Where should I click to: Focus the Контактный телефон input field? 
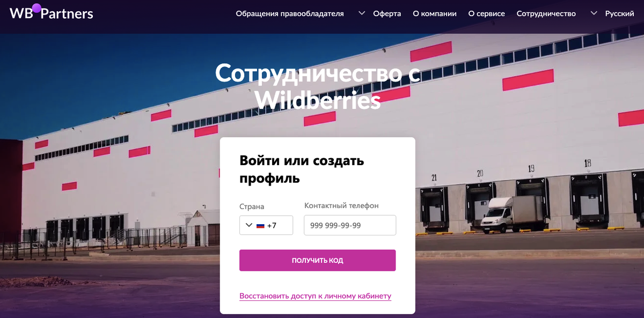tap(350, 225)
